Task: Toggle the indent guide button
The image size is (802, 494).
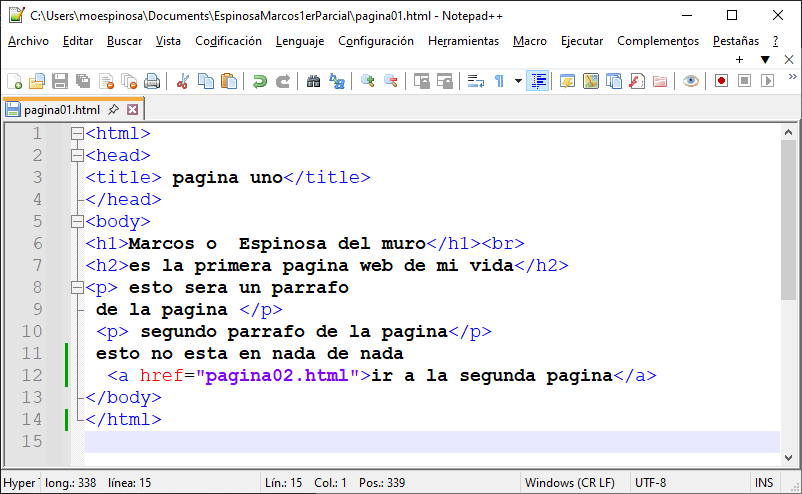Action: 539,81
